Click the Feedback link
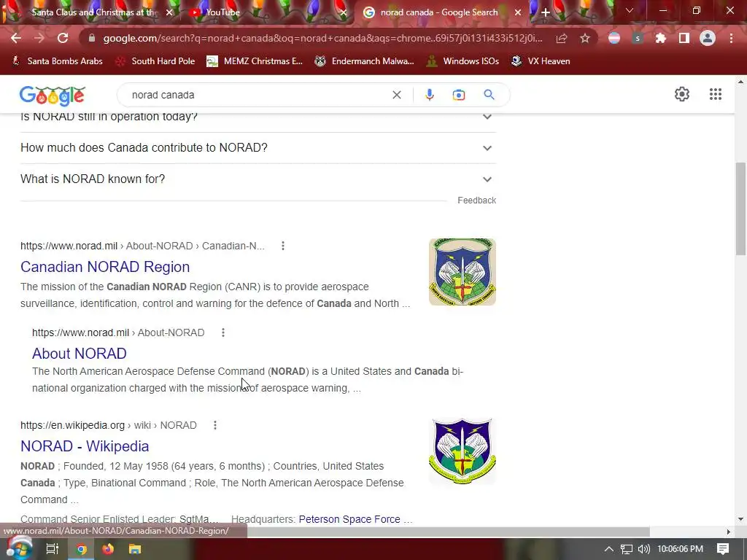Image resolution: width=747 pixels, height=560 pixels. tap(476, 201)
